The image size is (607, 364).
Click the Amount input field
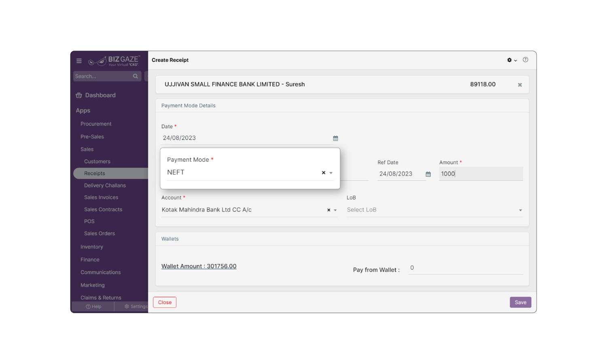click(481, 174)
